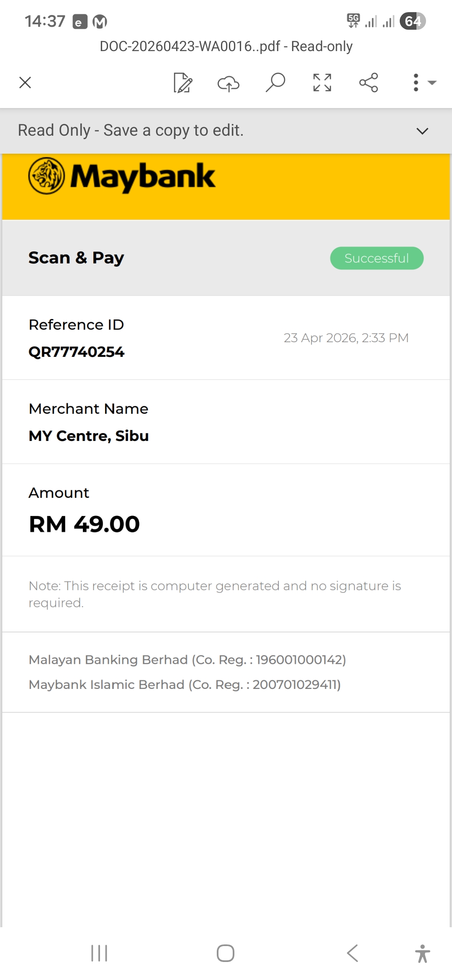Enter full screen view mode
This screenshot has width=452, height=980.
click(322, 83)
